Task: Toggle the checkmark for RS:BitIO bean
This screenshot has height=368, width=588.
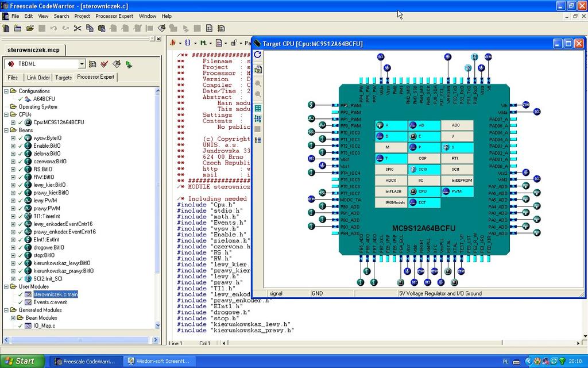Action: click(x=21, y=170)
